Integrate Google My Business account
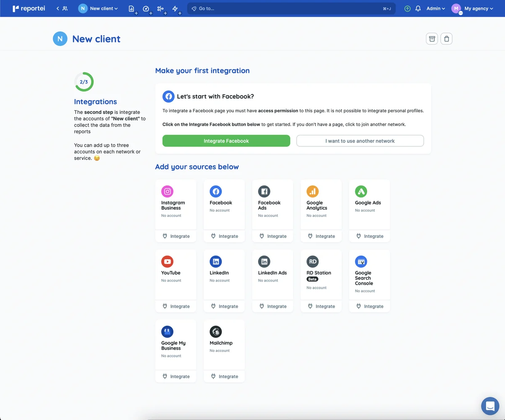 (176, 377)
